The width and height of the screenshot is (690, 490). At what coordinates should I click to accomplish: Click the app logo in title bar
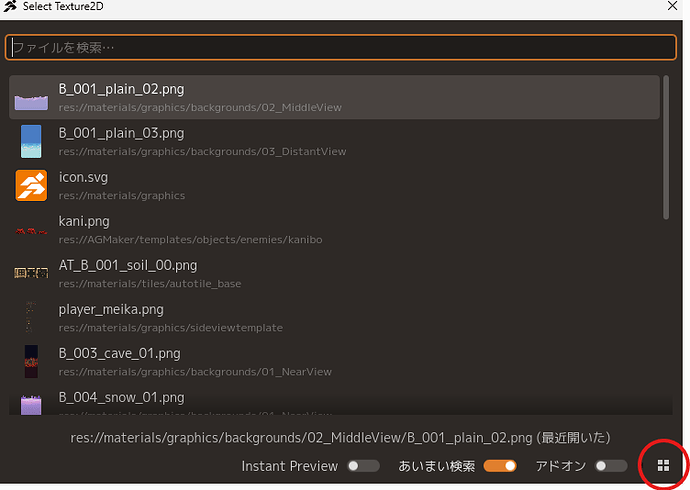pyautogui.click(x=10, y=6)
